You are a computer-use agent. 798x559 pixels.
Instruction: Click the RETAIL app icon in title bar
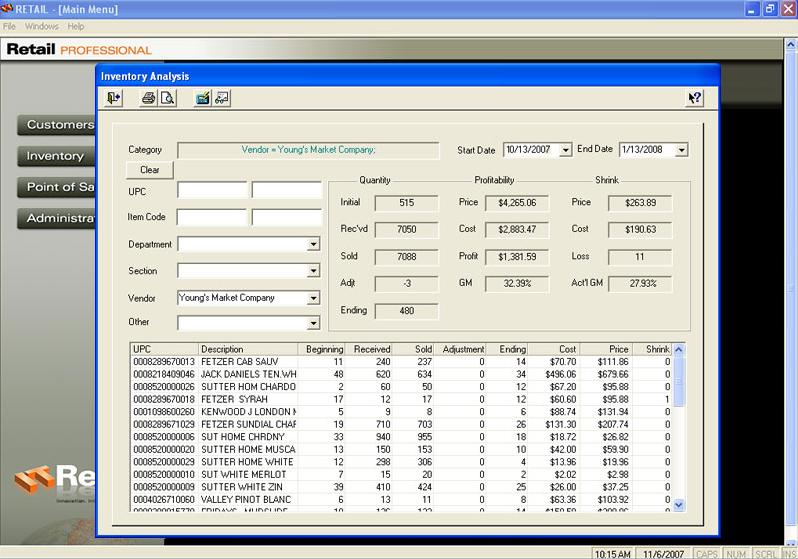click(7, 9)
